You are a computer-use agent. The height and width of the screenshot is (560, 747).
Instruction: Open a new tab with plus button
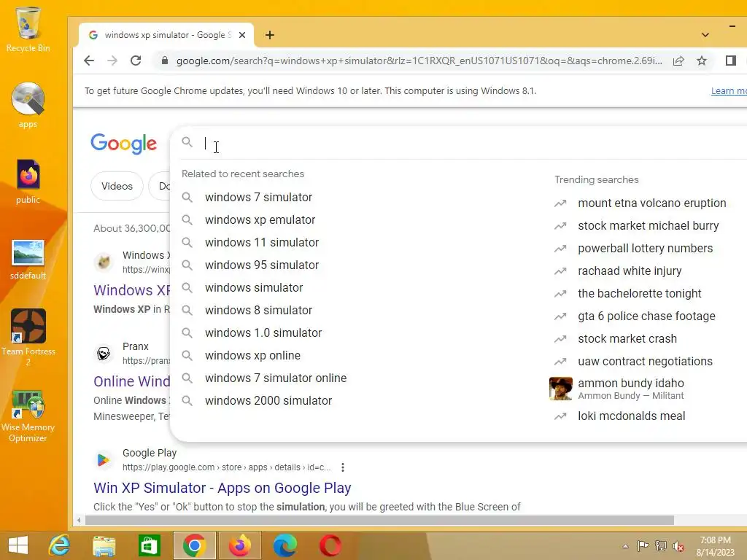point(270,35)
